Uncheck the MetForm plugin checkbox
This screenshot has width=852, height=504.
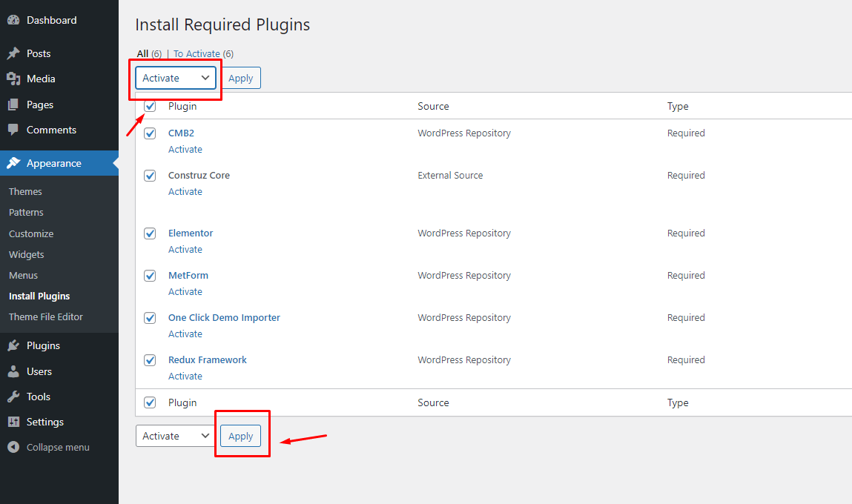click(150, 276)
